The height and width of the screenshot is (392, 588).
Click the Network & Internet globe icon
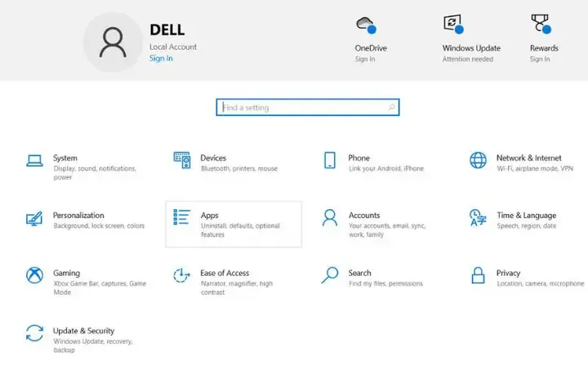pyautogui.click(x=478, y=160)
